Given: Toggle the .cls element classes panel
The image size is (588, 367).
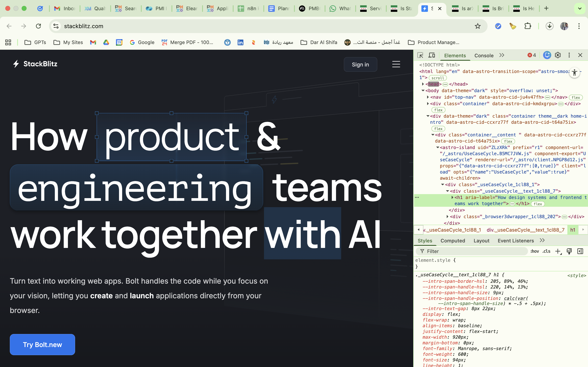Looking at the screenshot, I should coord(546,251).
